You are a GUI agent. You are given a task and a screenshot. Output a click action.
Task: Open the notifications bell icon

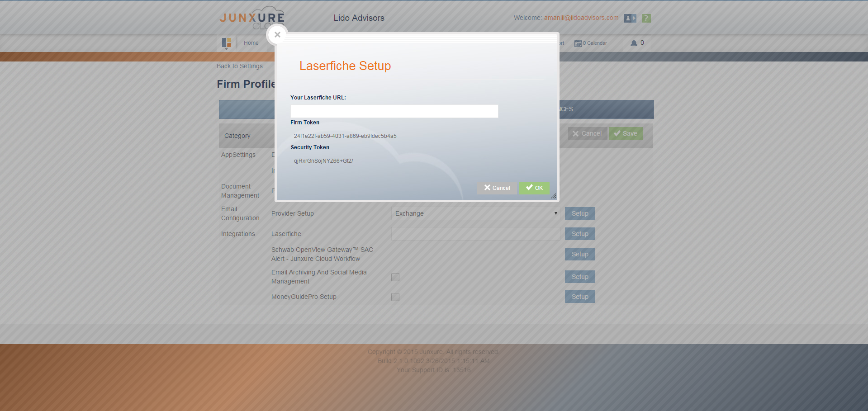point(634,43)
